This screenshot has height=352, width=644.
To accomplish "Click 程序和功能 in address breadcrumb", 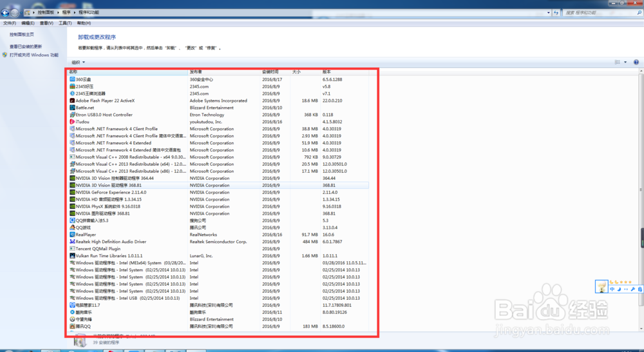I will point(89,12).
